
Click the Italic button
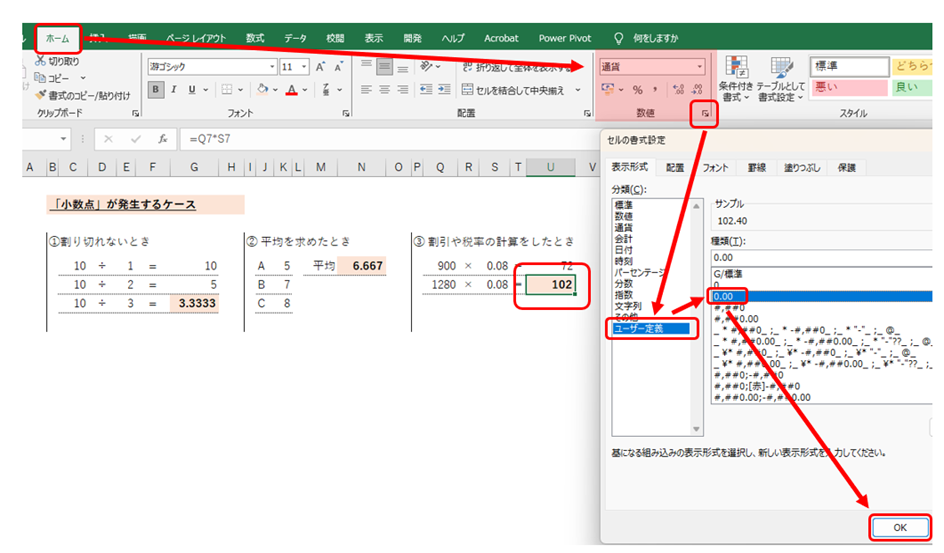tap(177, 90)
